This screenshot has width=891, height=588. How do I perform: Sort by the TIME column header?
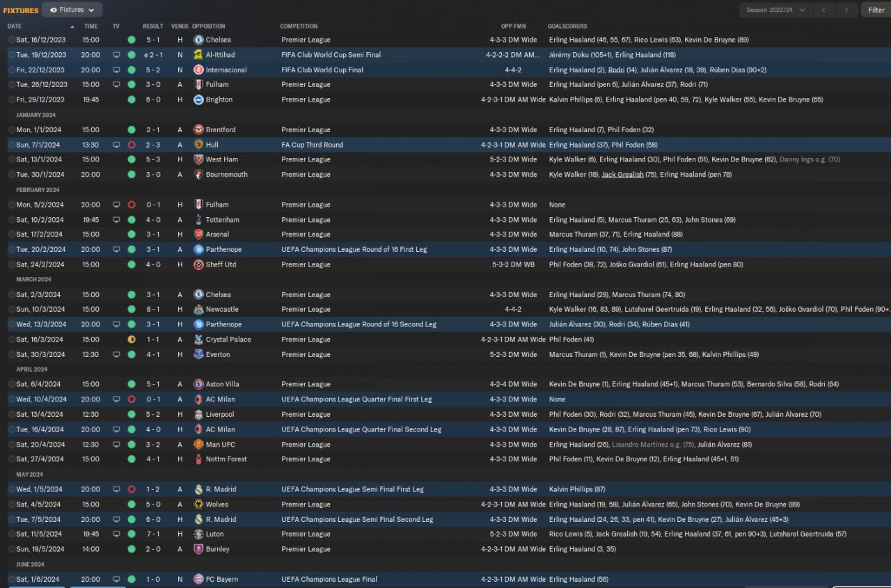[x=91, y=26]
